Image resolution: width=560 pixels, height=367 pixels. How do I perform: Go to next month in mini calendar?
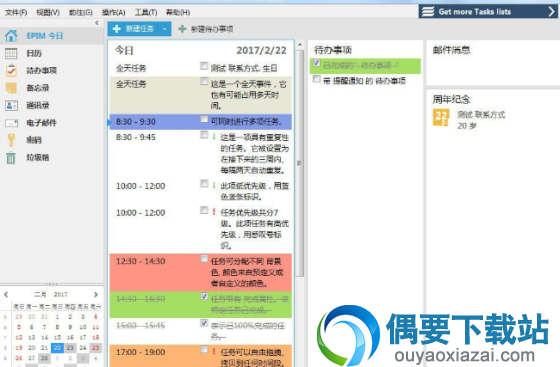pos(96,295)
